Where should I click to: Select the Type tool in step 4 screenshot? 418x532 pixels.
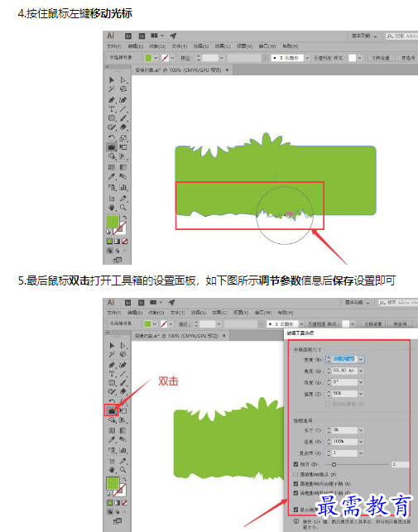tap(112, 109)
